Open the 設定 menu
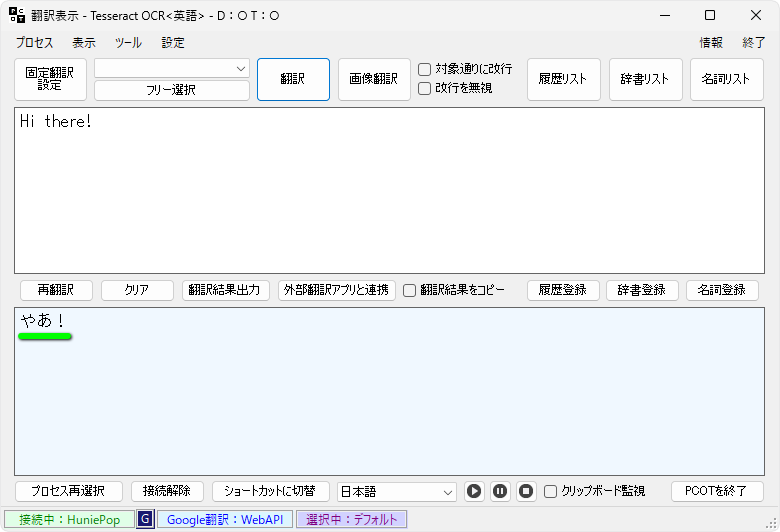The width and height of the screenshot is (780, 532). pos(173,43)
